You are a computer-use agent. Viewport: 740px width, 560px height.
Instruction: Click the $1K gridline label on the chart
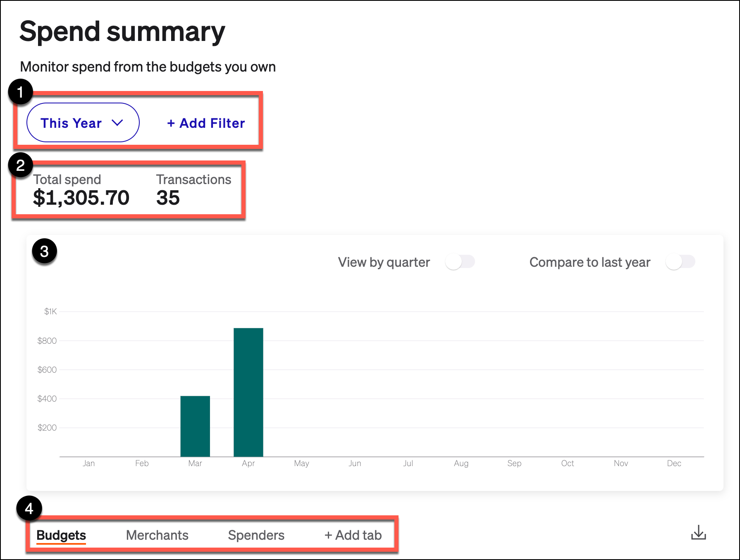[x=50, y=311]
